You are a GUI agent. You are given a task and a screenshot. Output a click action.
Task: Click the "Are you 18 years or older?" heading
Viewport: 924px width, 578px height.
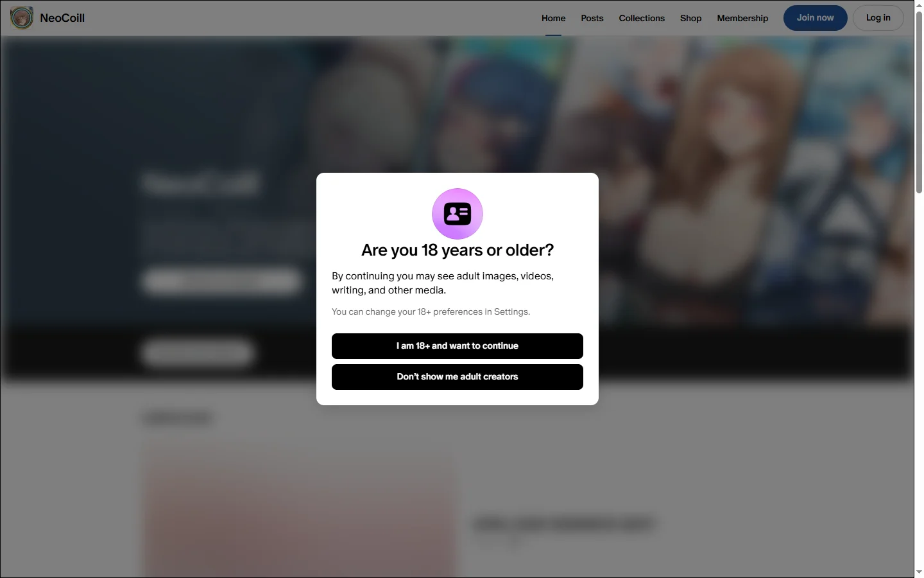tap(458, 250)
